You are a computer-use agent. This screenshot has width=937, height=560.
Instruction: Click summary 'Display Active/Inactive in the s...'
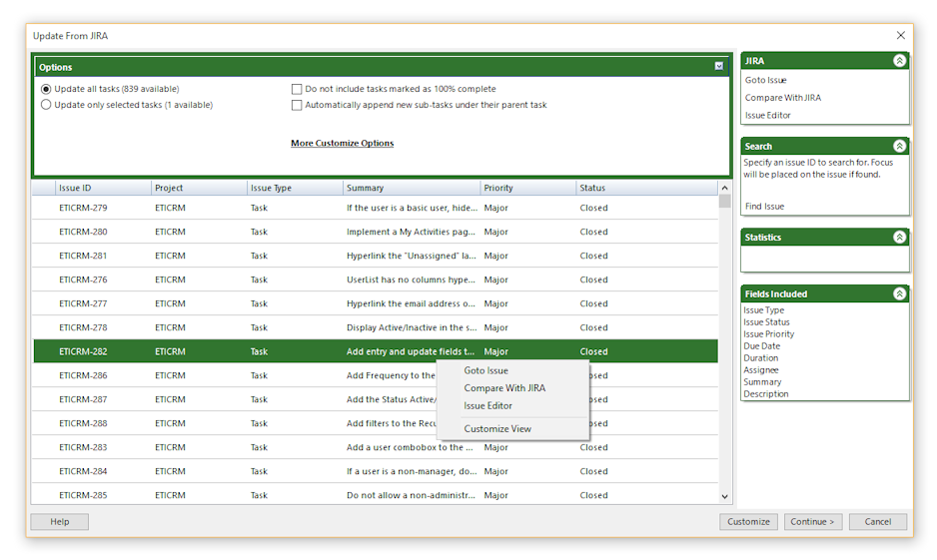412,327
